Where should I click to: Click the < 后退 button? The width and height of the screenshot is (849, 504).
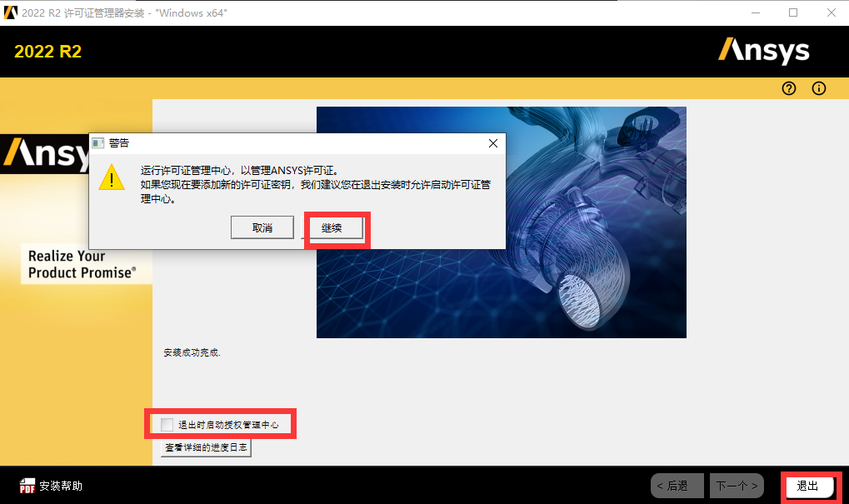677,486
